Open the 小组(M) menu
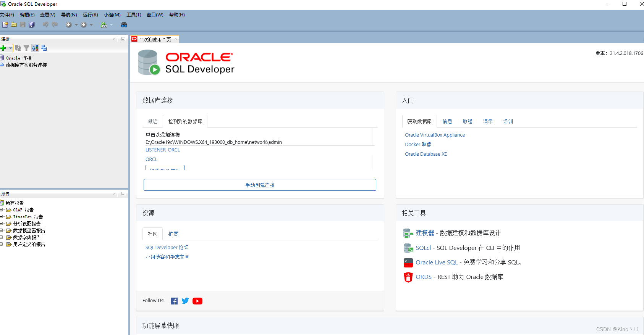 [112, 15]
